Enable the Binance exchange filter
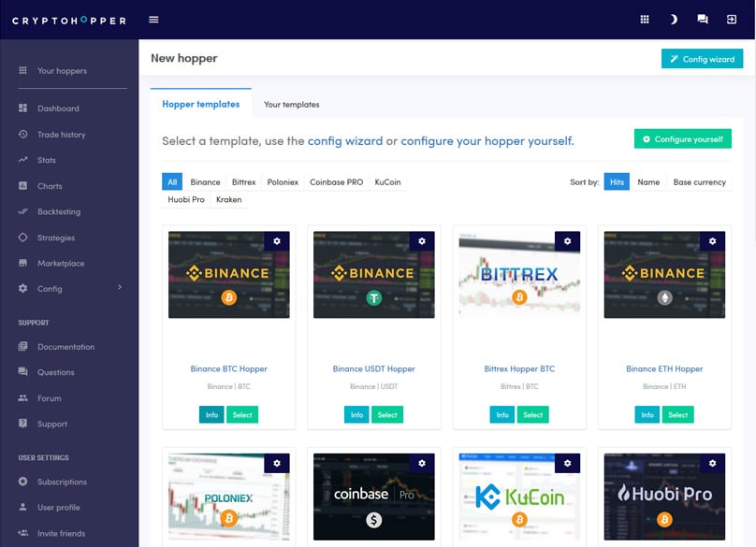This screenshot has width=756, height=547. [206, 181]
